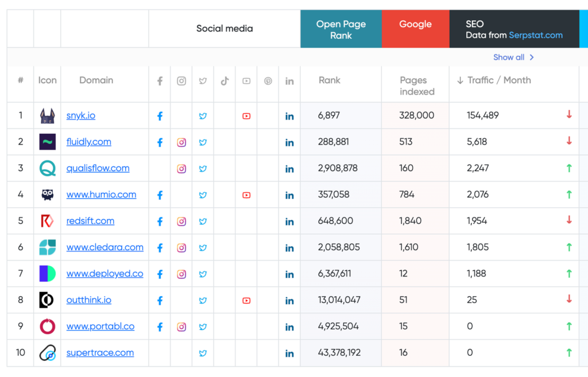The height and width of the screenshot is (377, 588).
Task: Click the 328,000 pages indexed cell
Action: click(417, 115)
